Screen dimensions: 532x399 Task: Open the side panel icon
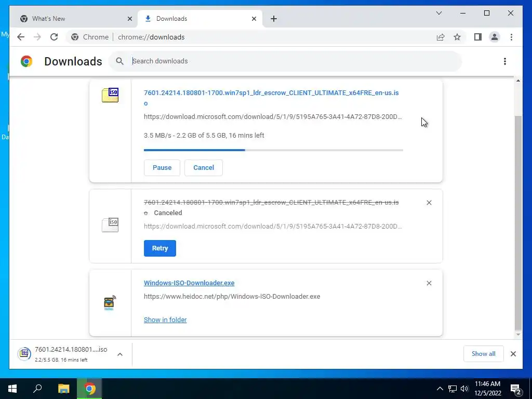pyautogui.click(x=478, y=37)
